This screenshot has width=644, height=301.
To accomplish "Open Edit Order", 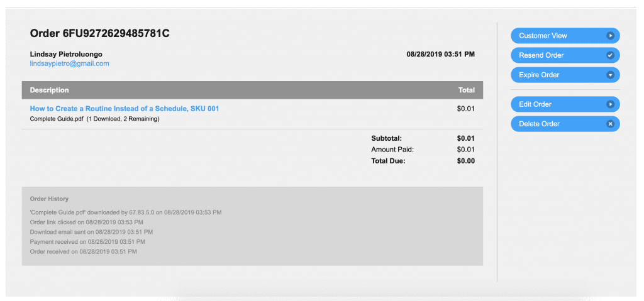I will tap(535, 104).
